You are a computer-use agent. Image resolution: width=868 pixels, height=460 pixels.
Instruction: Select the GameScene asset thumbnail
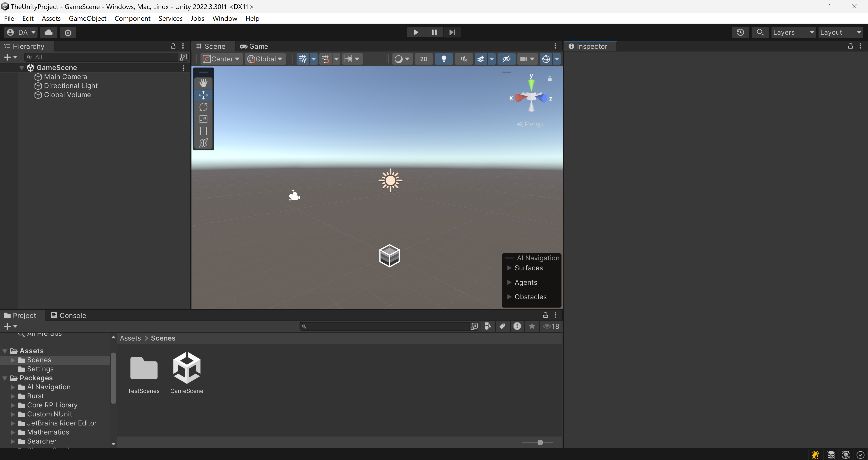click(187, 368)
